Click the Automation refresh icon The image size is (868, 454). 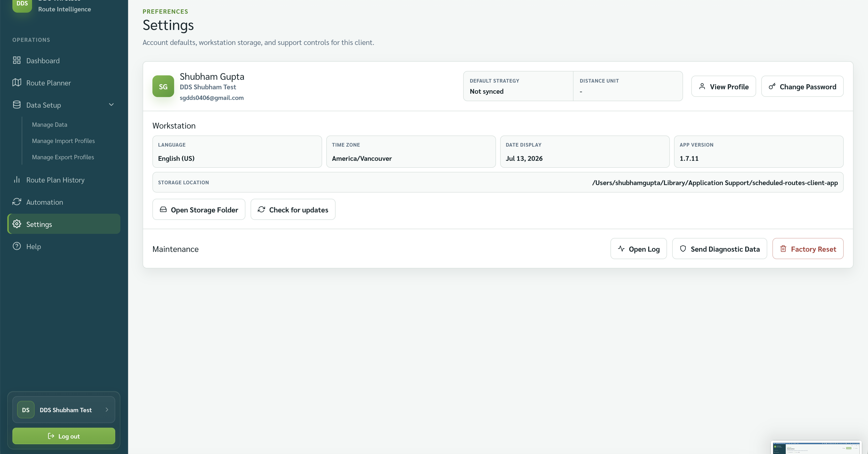coord(17,202)
